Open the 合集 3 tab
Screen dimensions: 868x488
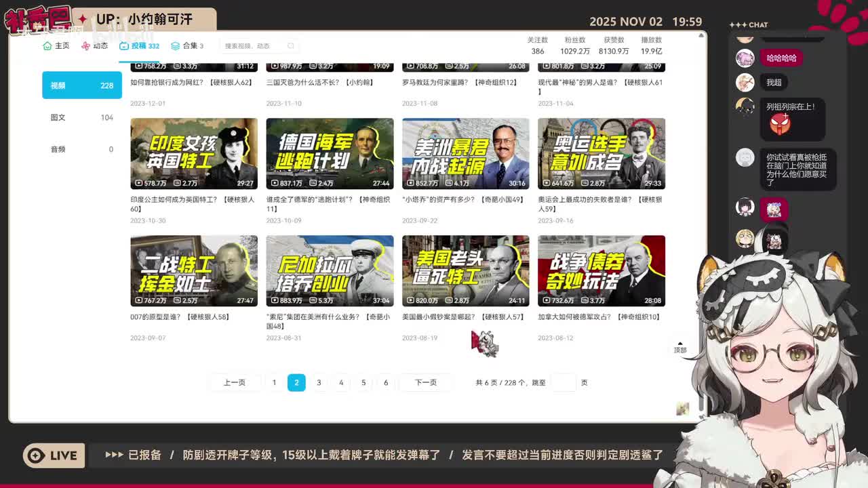coord(187,46)
